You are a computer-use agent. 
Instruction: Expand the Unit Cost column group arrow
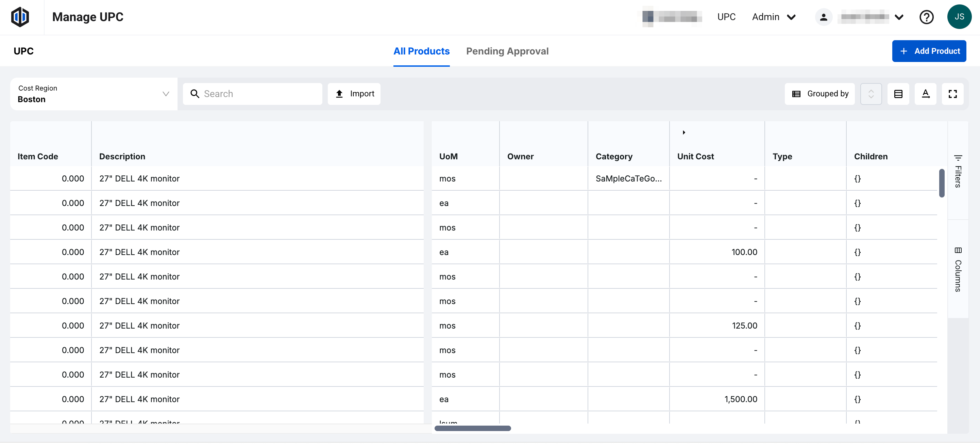click(683, 132)
